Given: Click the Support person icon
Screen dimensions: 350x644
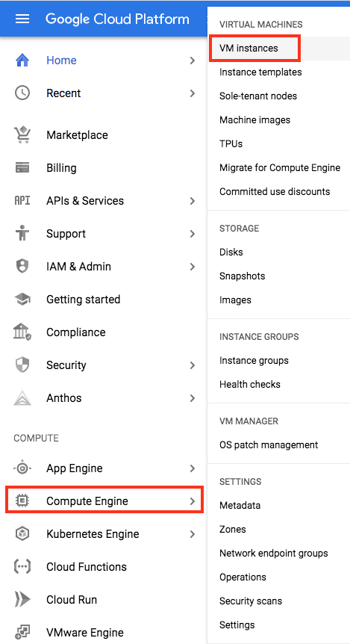Looking at the screenshot, I should 22,233.
